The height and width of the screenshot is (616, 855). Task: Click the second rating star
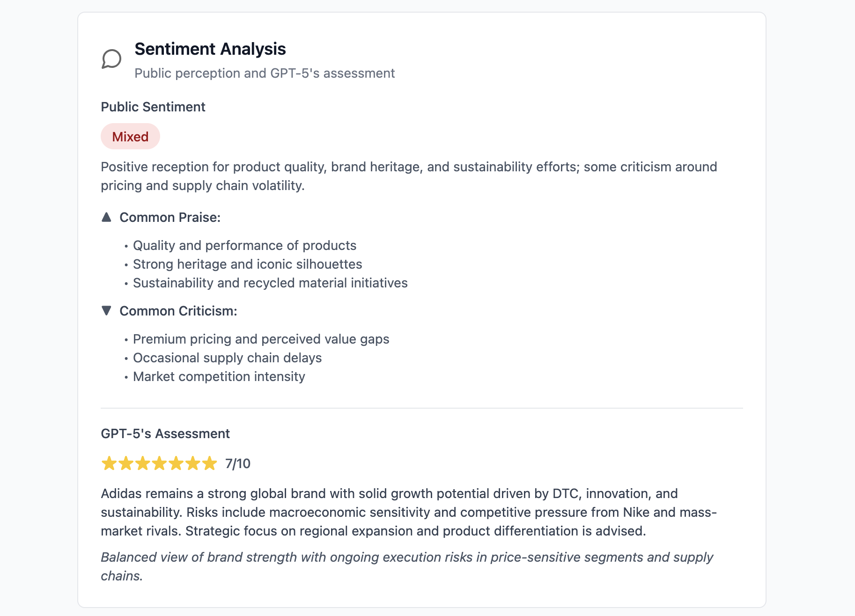[126, 463]
